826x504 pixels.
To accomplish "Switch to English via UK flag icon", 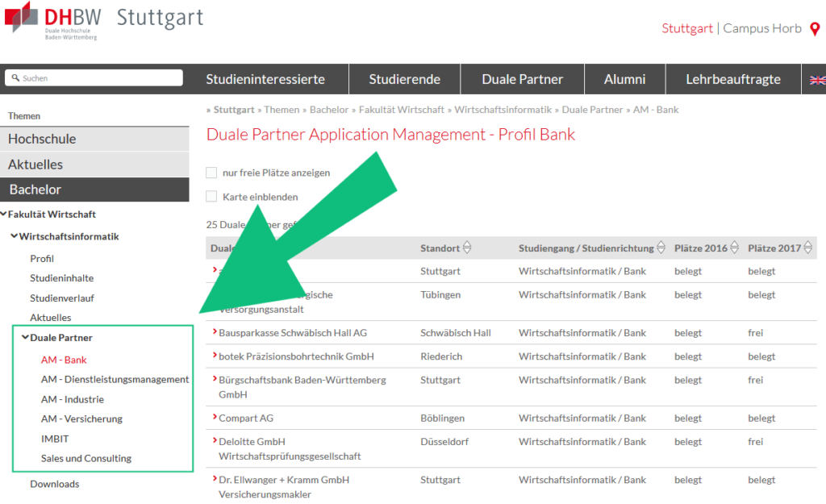I will [x=818, y=80].
